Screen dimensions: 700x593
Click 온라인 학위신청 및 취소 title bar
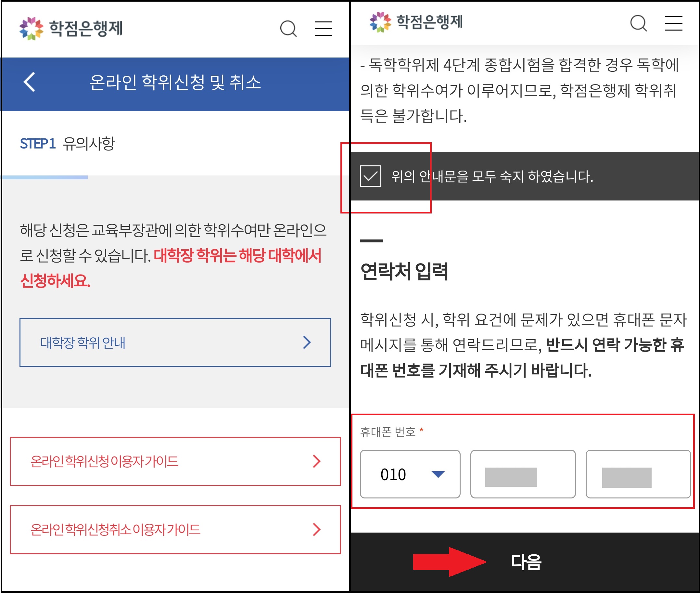point(175,83)
